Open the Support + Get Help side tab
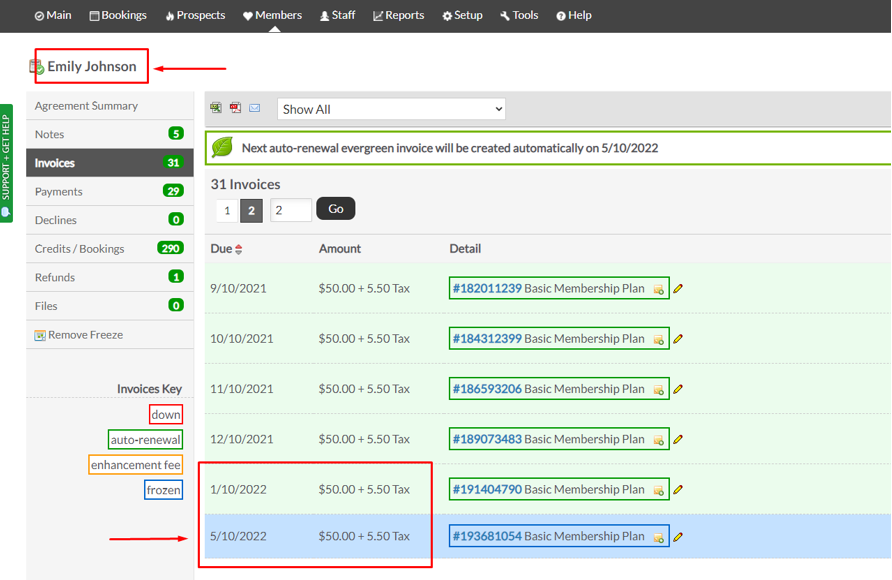892x580 pixels. coord(6,163)
